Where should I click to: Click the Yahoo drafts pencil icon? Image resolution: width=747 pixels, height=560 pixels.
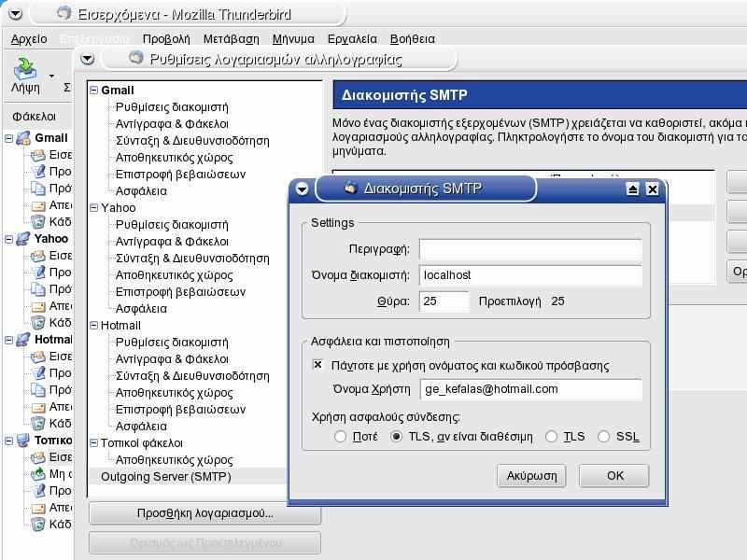tap(37, 273)
